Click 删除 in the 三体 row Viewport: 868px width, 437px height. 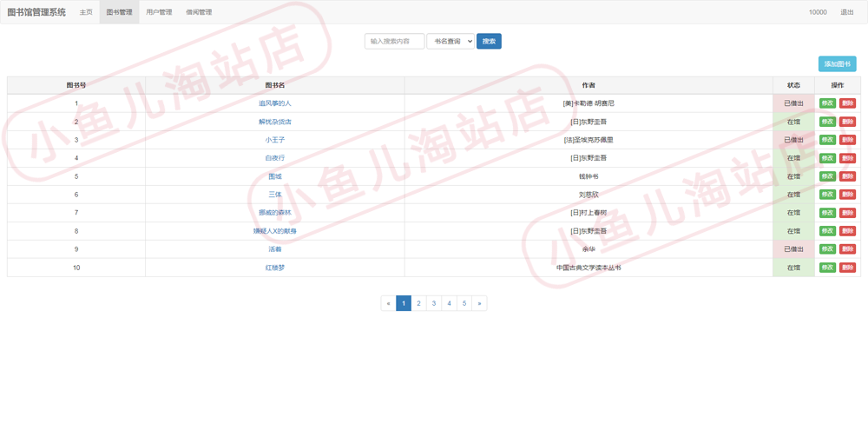tap(847, 195)
